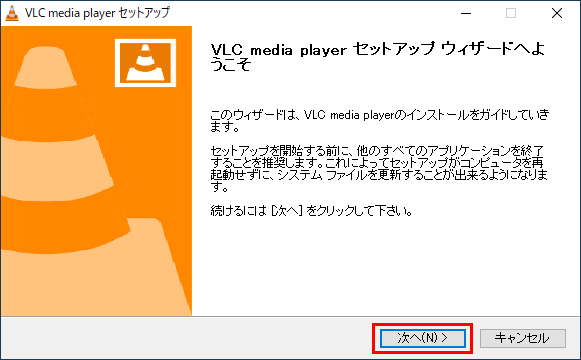Click the white-framed VLC cone logo

145,63
